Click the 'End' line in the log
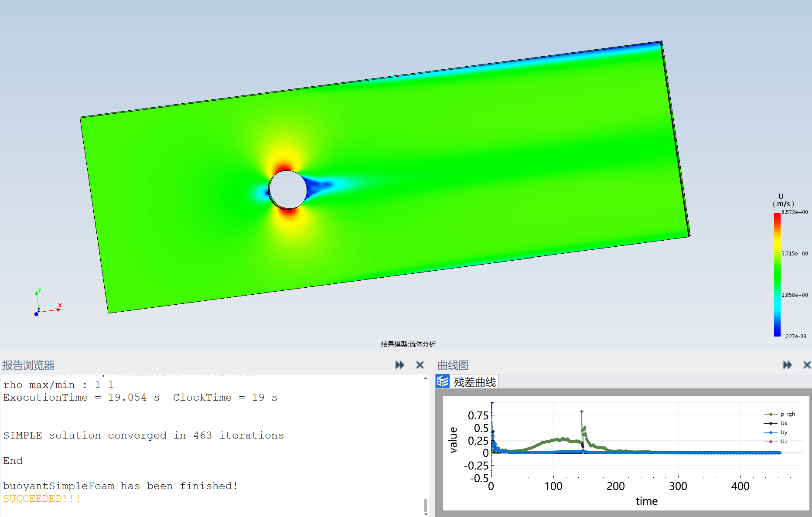 click(13, 460)
